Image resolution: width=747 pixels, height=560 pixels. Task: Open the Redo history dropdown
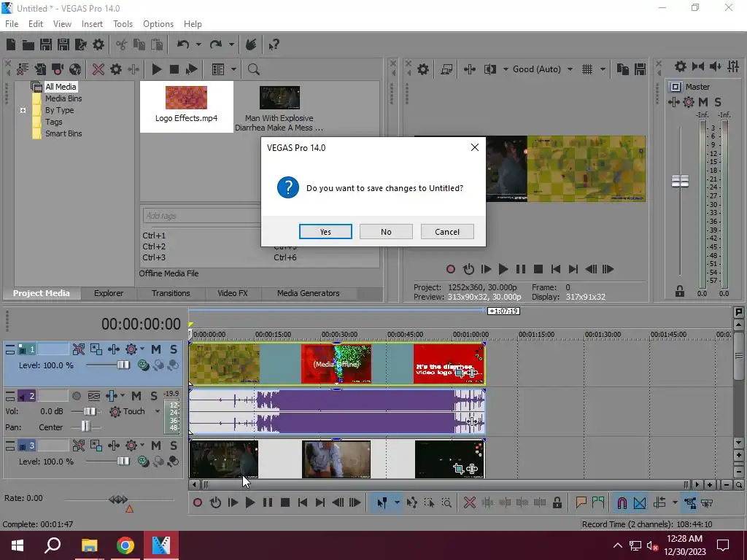(x=231, y=44)
